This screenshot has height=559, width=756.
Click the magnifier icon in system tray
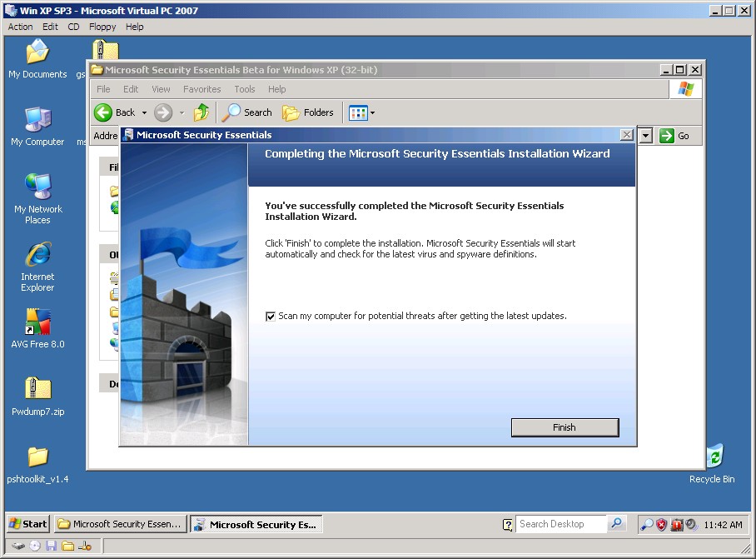click(x=647, y=525)
